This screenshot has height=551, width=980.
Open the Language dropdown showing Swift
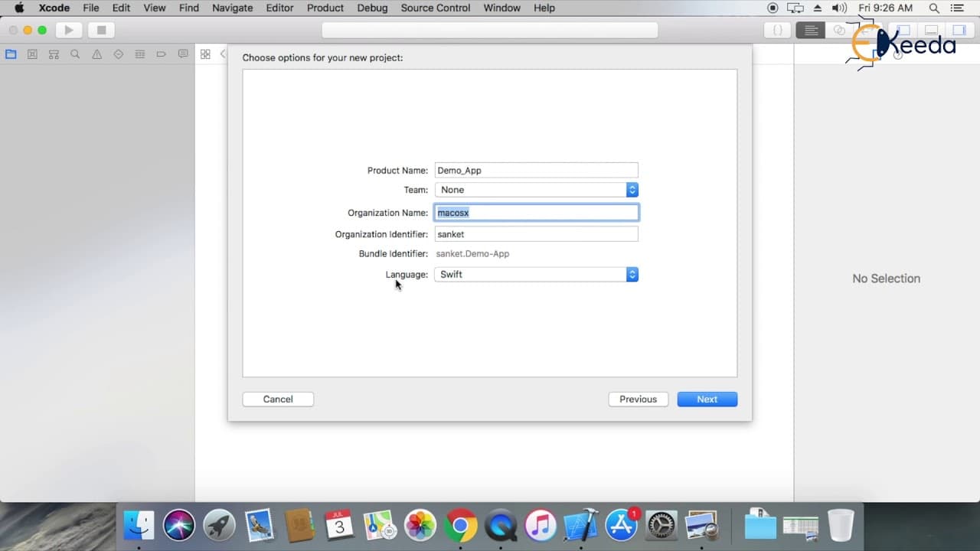[x=536, y=274]
